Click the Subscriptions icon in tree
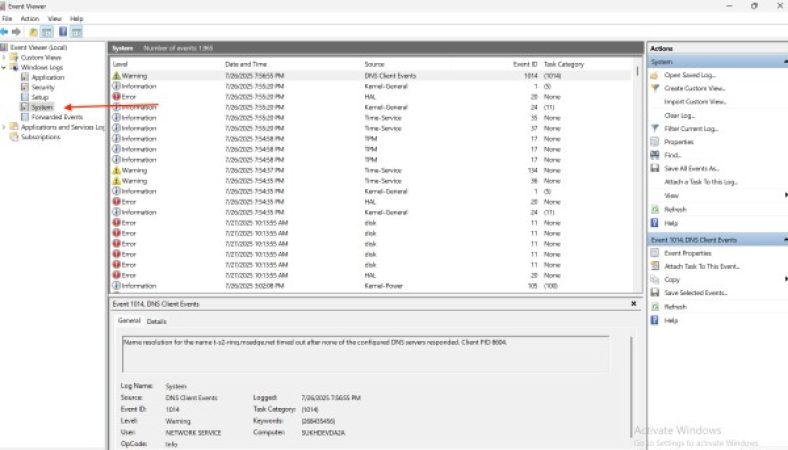 pyautogui.click(x=14, y=137)
